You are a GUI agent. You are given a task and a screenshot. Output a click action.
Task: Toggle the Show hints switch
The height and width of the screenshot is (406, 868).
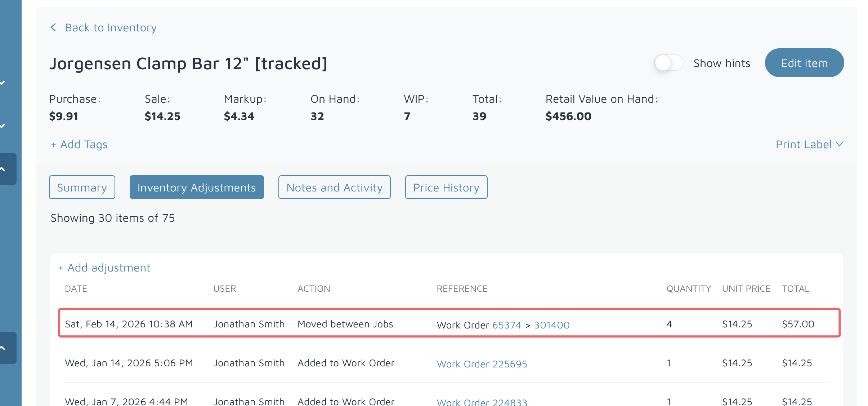[x=668, y=63]
